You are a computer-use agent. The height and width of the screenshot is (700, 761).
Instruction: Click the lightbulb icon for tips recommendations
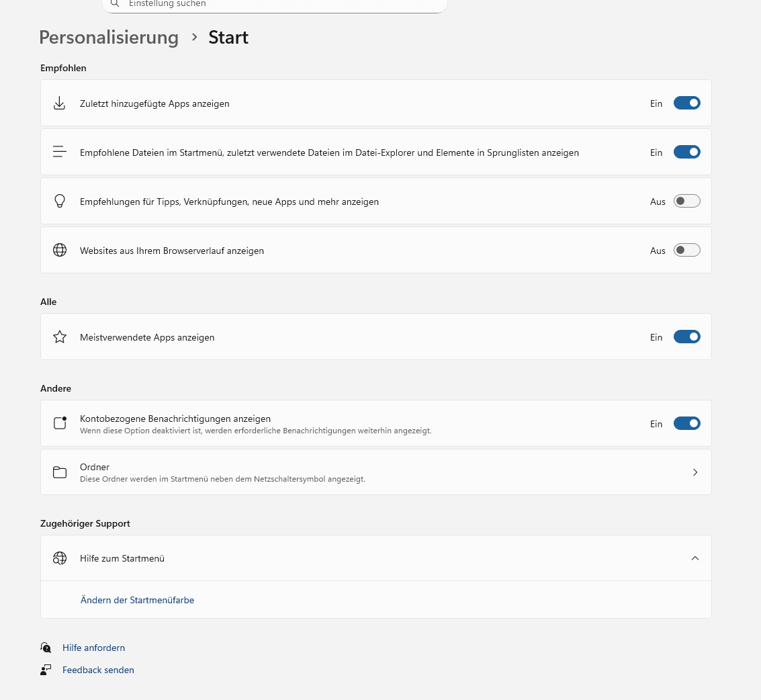[60, 202]
